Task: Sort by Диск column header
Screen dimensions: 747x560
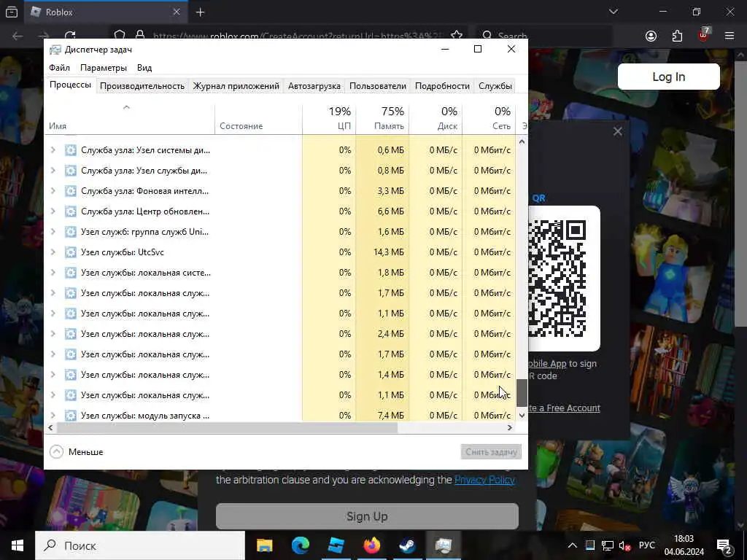Action: coord(436,118)
